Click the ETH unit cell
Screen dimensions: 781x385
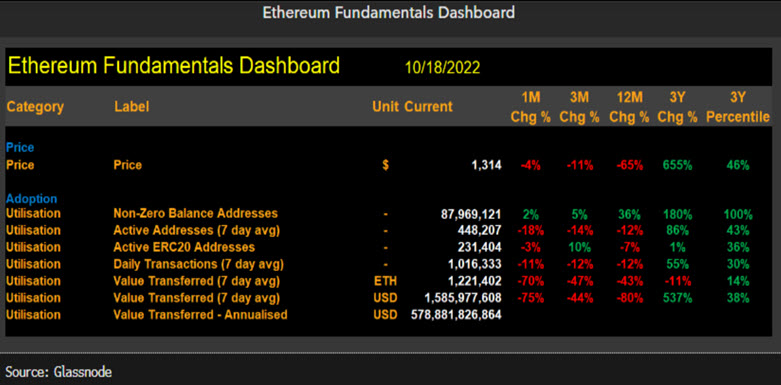click(x=386, y=281)
